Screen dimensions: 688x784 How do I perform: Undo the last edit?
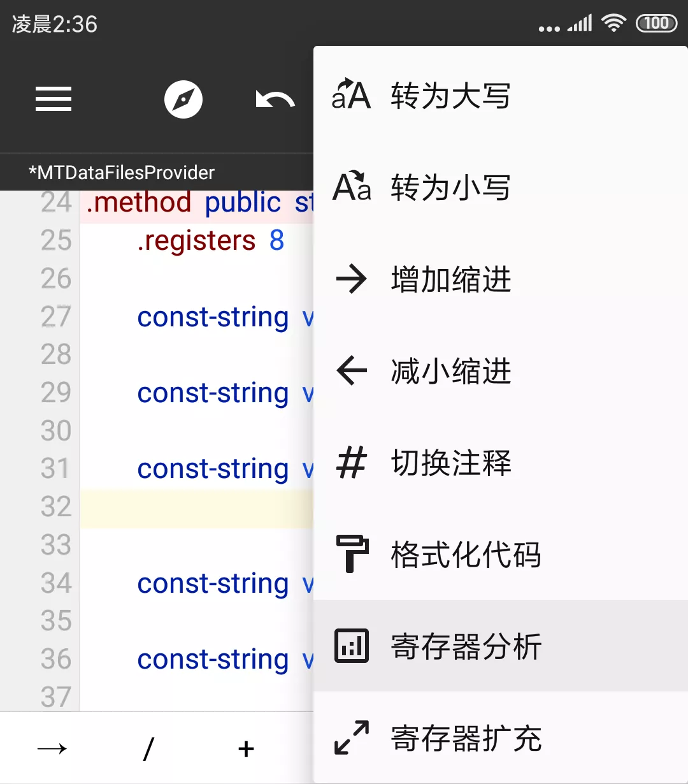pyautogui.click(x=275, y=99)
